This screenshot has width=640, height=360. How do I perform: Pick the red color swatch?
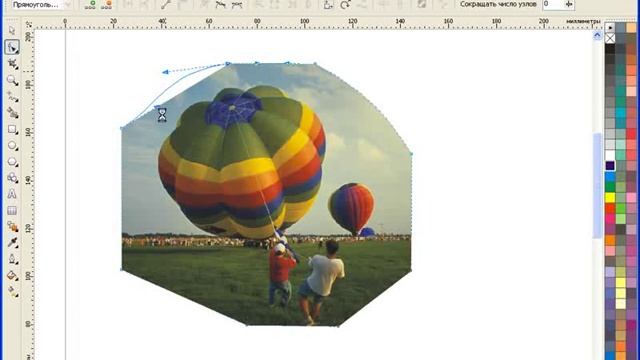610,208
